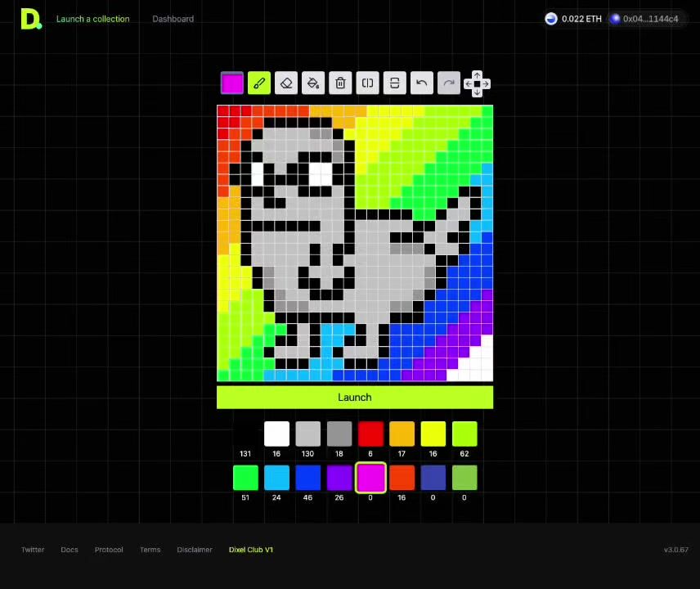Open the Launch a collection page
Screen dimensions: 700x589
[93, 19]
